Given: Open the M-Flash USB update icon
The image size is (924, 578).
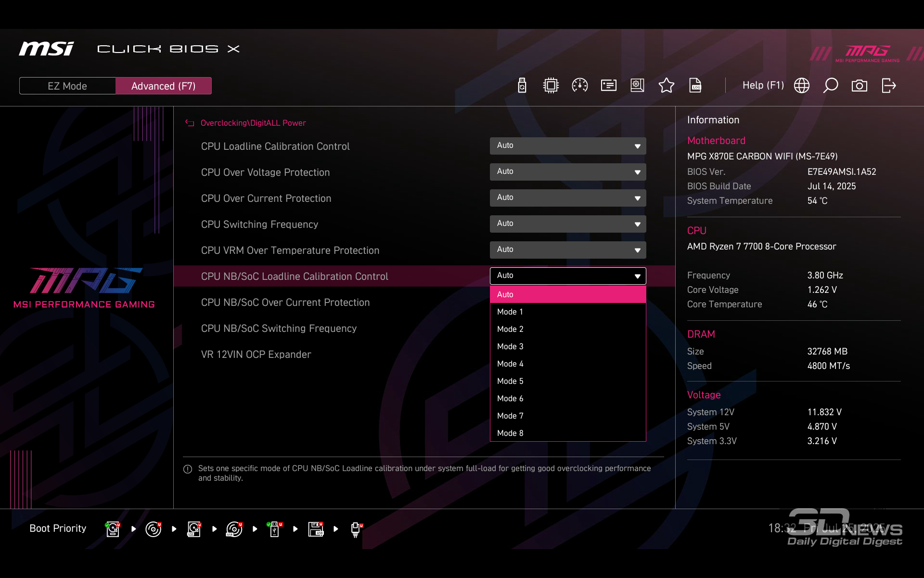Looking at the screenshot, I should point(522,86).
